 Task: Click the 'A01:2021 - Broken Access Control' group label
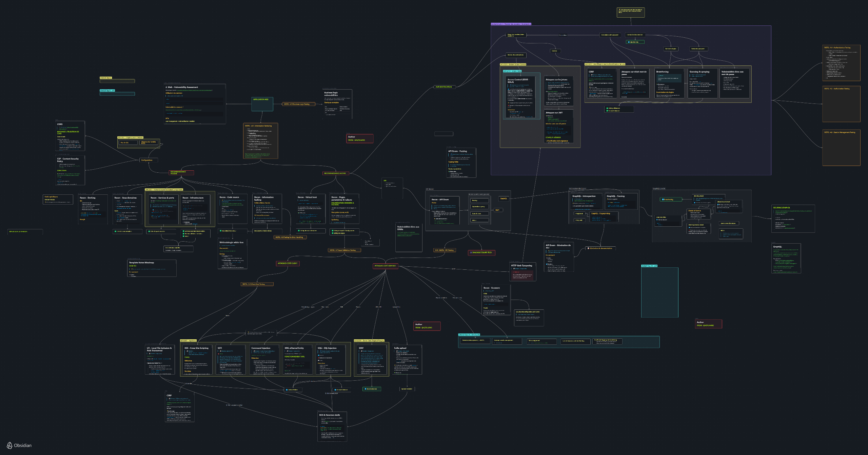(513, 64)
